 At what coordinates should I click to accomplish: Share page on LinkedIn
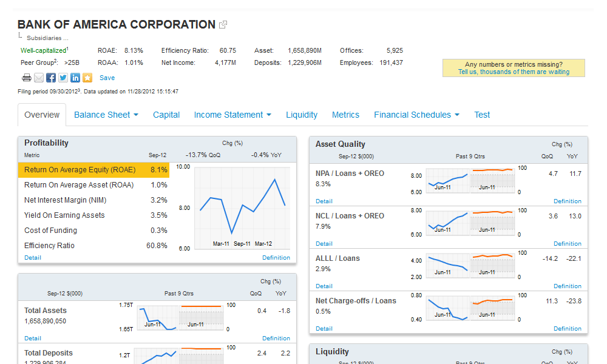coord(75,78)
